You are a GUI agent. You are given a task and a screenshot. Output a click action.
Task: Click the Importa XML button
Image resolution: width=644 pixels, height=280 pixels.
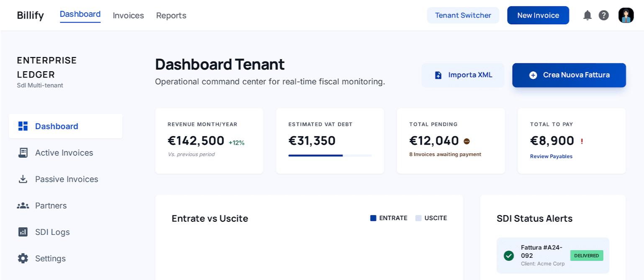coord(463,75)
